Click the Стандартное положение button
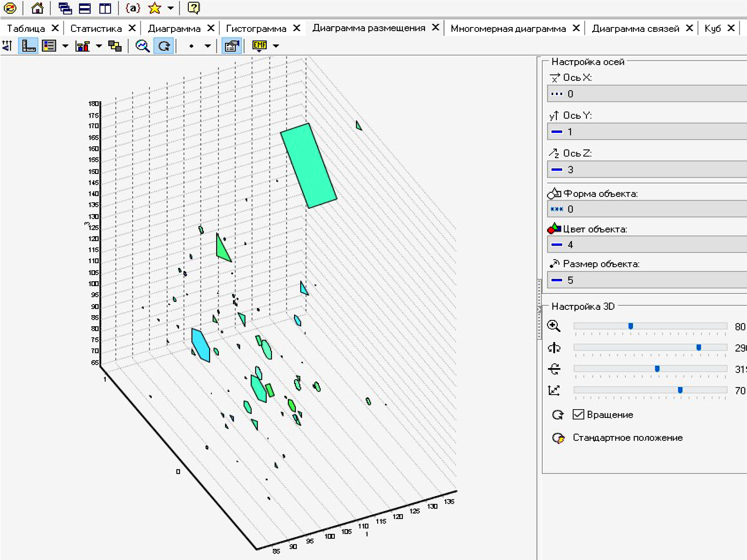This screenshot has height=560, width=747. (627, 438)
